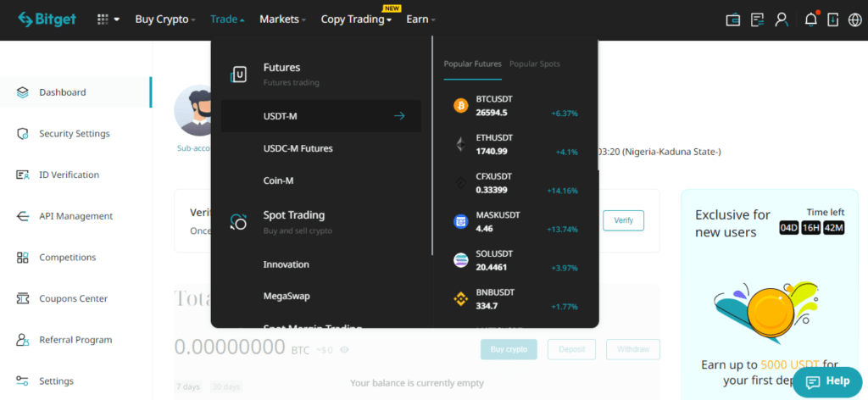868x400 pixels.
Task: Switch to Popular Spots tab
Action: pyautogui.click(x=534, y=64)
